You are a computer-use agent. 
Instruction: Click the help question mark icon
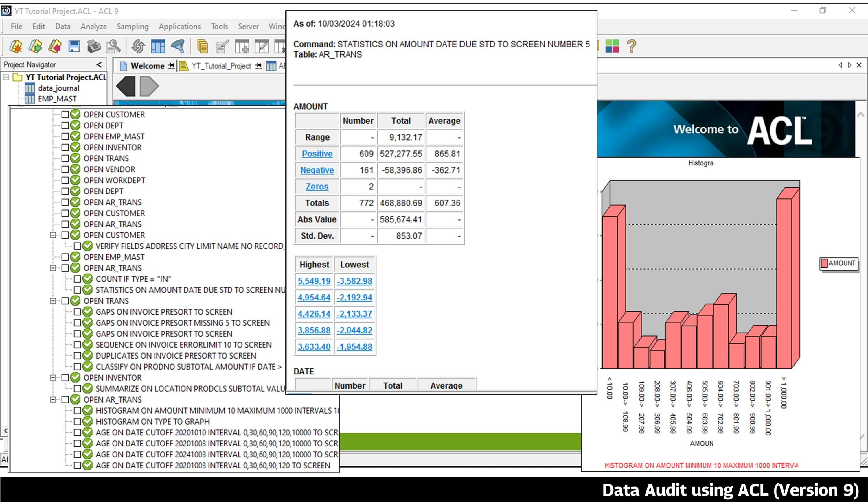[631, 46]
